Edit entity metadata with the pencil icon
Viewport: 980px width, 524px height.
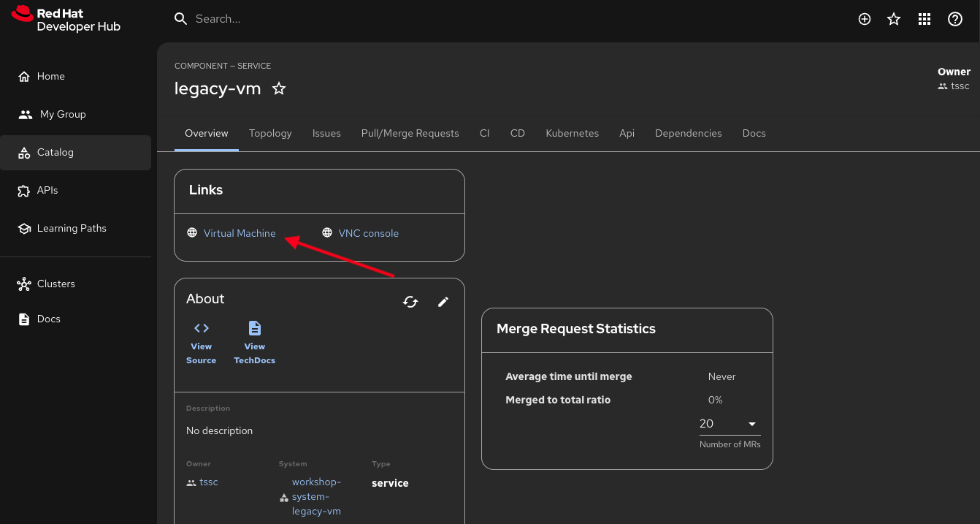pyautogui.click(x=443, y=302)
